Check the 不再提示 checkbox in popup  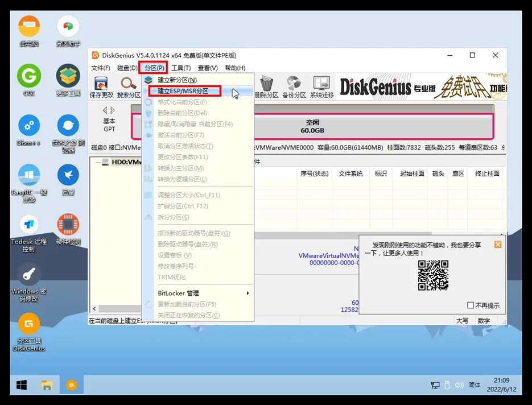[x=471, y=305]
